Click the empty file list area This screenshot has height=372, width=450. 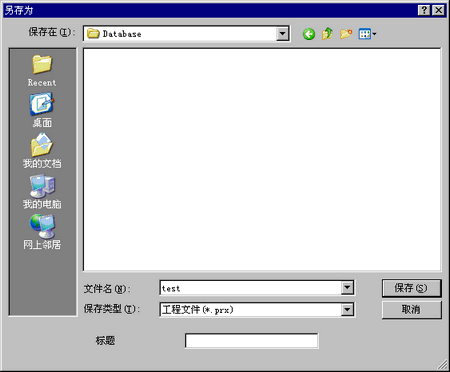click(x=262, y=160)
